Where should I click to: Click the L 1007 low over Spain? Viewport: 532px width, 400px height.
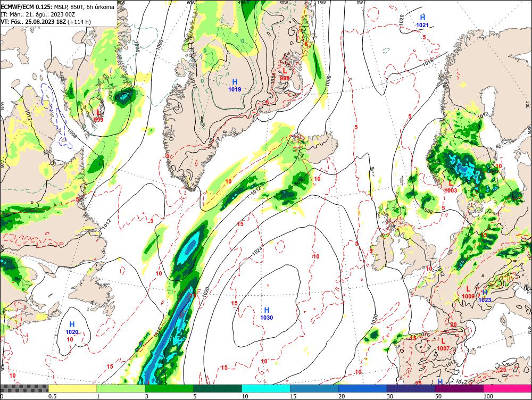pyautogui.click(x=443, y=344)
